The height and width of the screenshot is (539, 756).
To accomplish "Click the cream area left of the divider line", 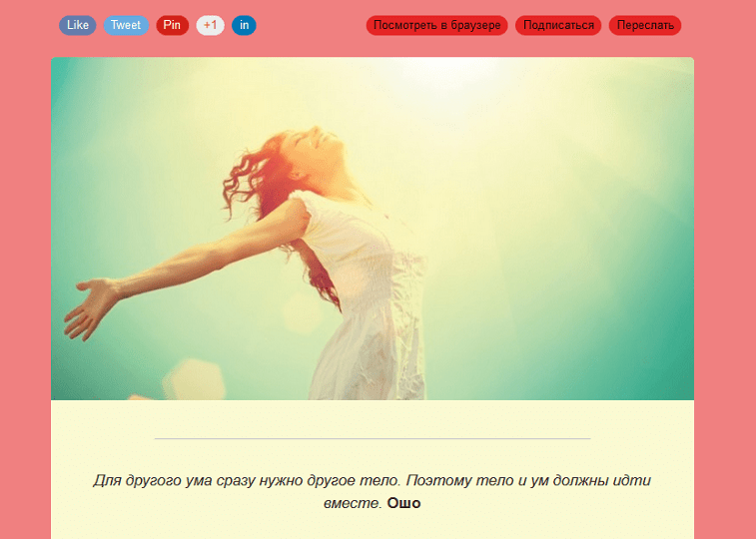I will 100,438.
